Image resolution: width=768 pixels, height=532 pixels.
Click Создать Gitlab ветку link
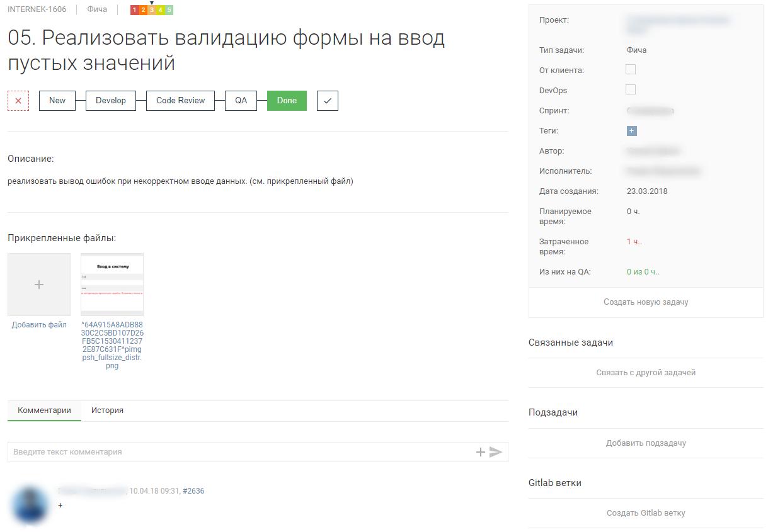(645, 512)
